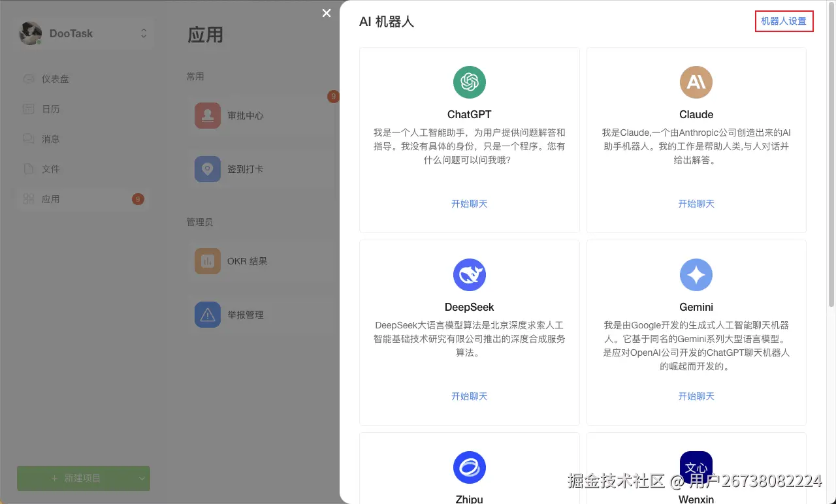Click the 审批中心 approval stamp icon

[x=208, y=116]
